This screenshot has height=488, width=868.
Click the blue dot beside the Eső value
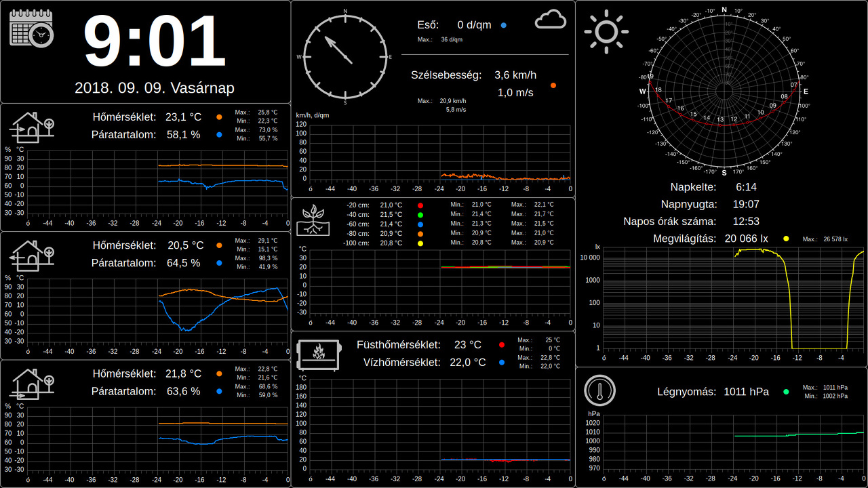pyautogui.click(x=504, y=25)
